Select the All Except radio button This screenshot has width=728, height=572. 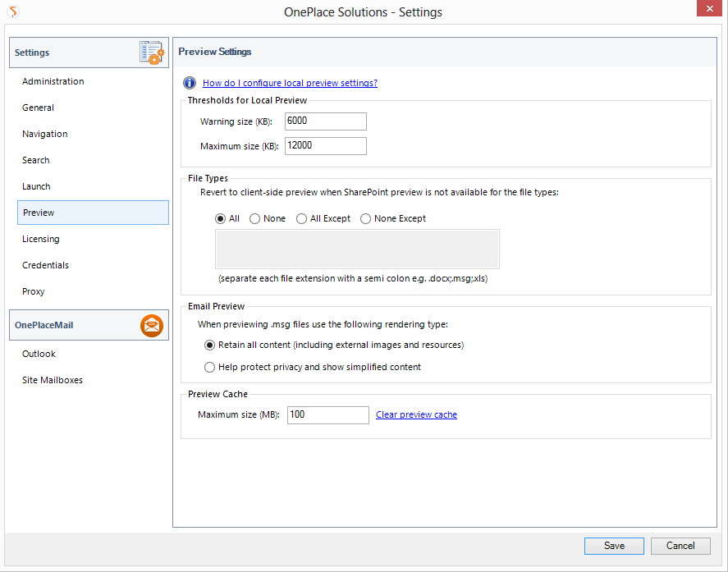click(302, 219)
